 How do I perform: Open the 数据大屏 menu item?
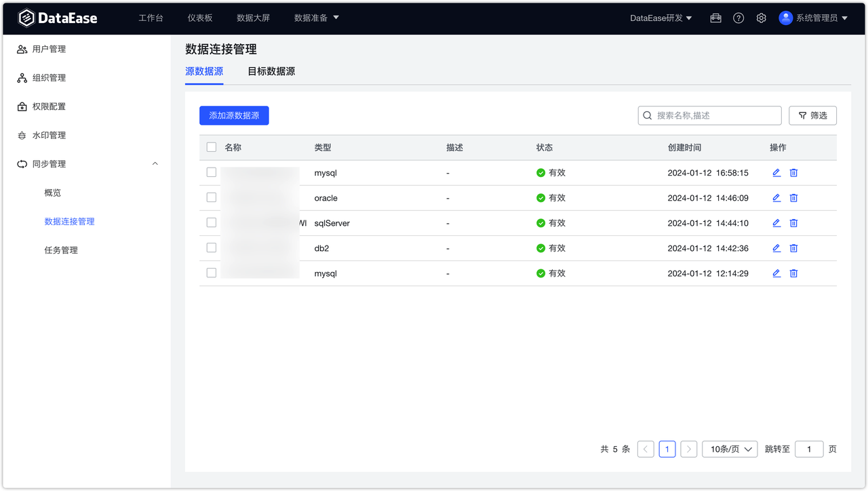[253, 18]
